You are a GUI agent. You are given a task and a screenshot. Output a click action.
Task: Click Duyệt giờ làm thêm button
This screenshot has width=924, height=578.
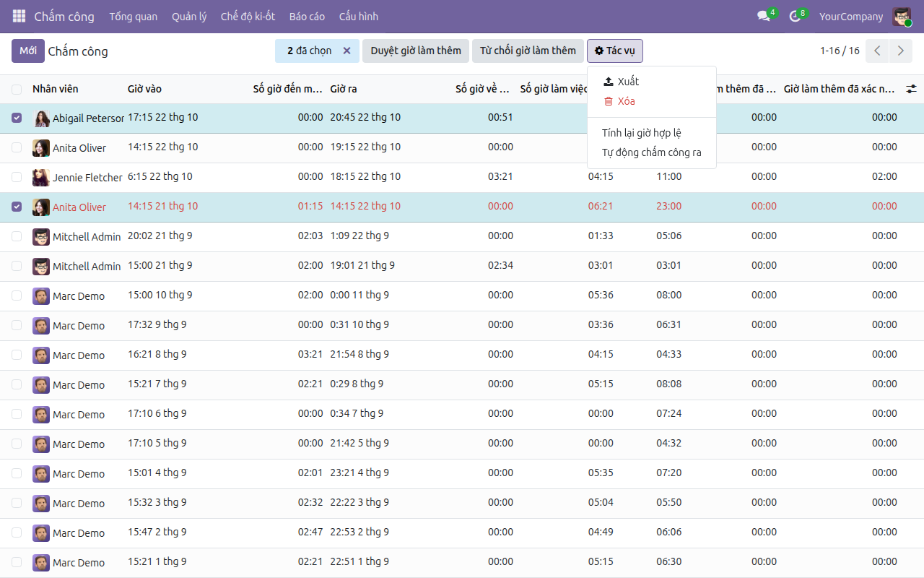(x=416, y=51)
